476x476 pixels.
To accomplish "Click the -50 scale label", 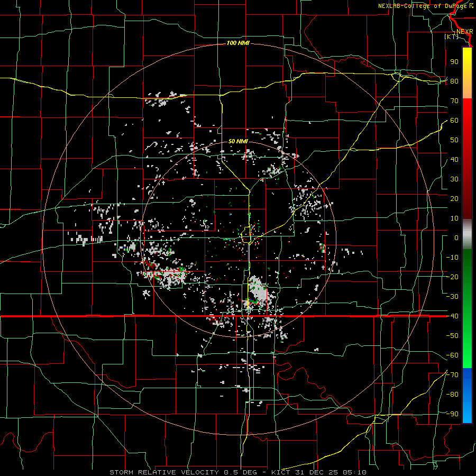I will pyautogui.click(x=452, y=336).
